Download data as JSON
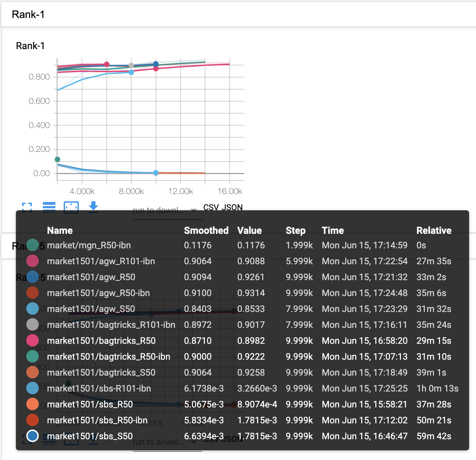Screen dimensions: 476x460 [232, 207]
